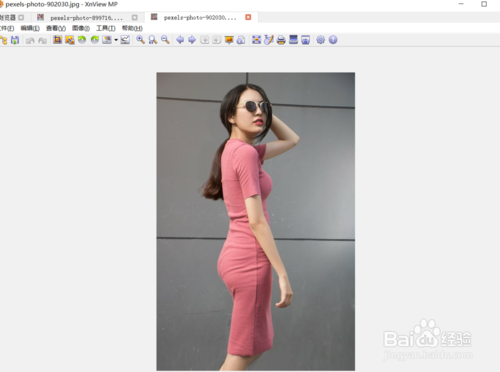Rotate image counter-clockwise icon
The height and width of the screenshot is (372, 500).
point(82,40)
